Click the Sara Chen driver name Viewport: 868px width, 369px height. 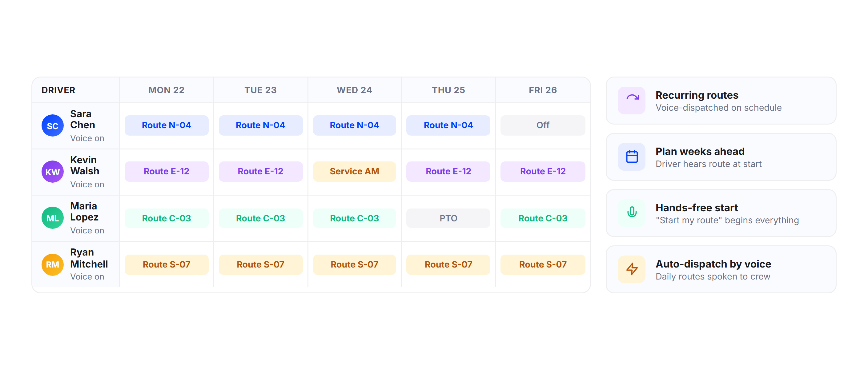coord(83,120)
